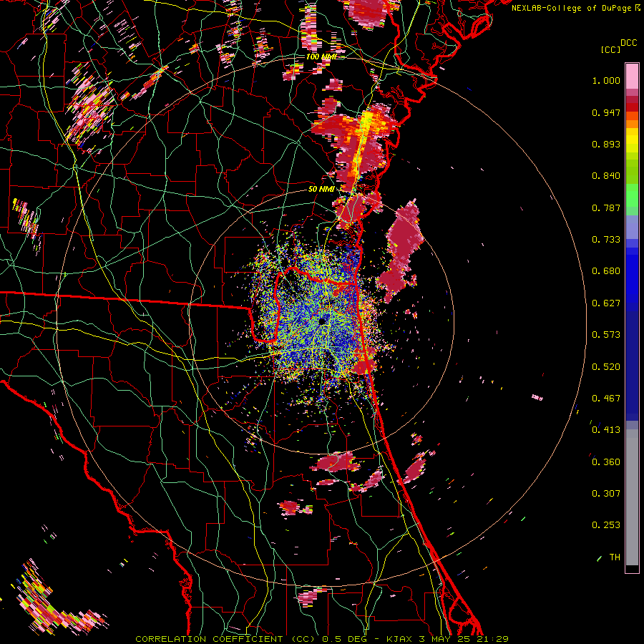644x644 pixels.
Task: Select the 1.000 value on color scale
Action: tap(606, 80)
